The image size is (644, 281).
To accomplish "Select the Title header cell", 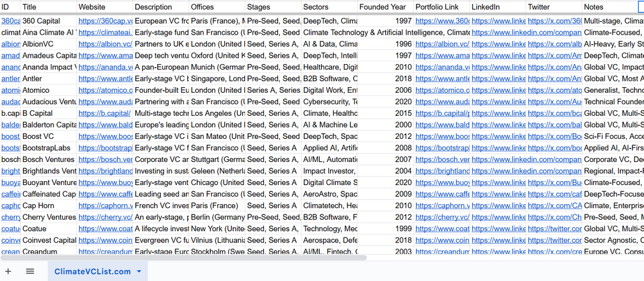I will click(x=49, y=7).
